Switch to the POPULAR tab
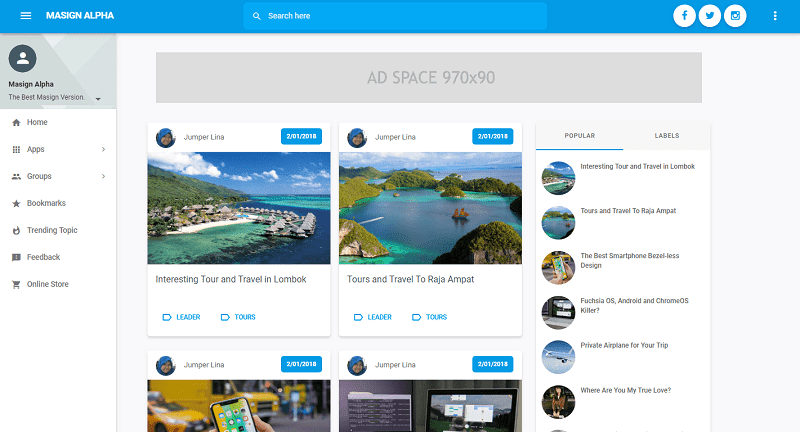 pos(580,136)
